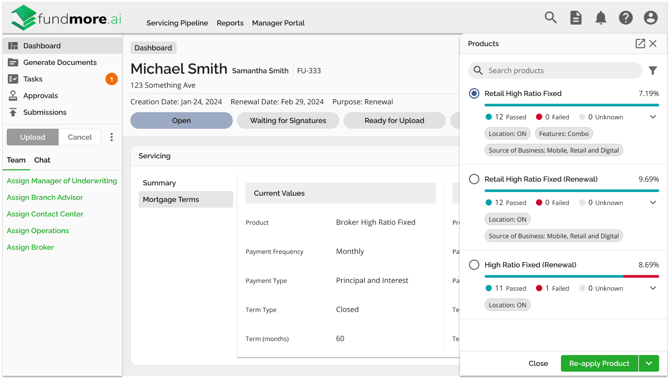Click Location: ON tag under 8.69% product
The width and height of the screenshot is (670, 379).
pyautogui.click(x=507, y=305)
